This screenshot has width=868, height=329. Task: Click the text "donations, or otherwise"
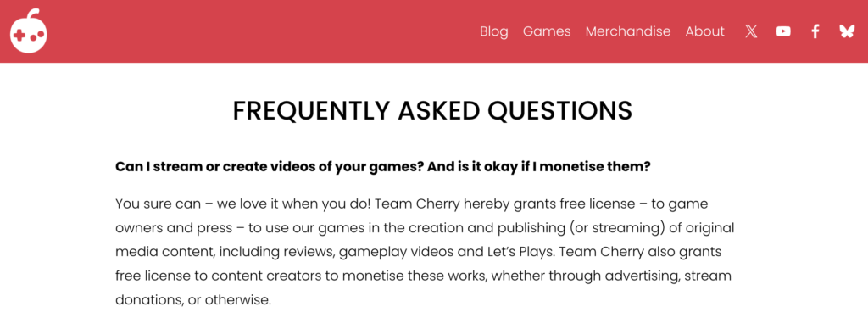193,300
